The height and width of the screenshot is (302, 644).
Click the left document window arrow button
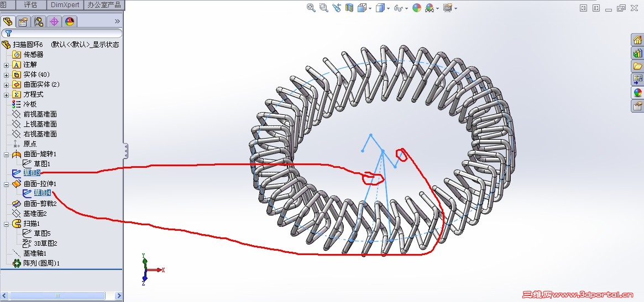584,8
